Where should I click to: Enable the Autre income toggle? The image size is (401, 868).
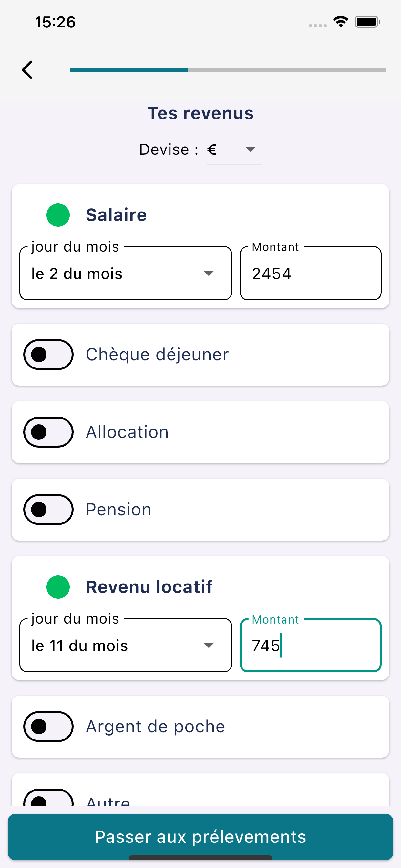tap(48, 799)
